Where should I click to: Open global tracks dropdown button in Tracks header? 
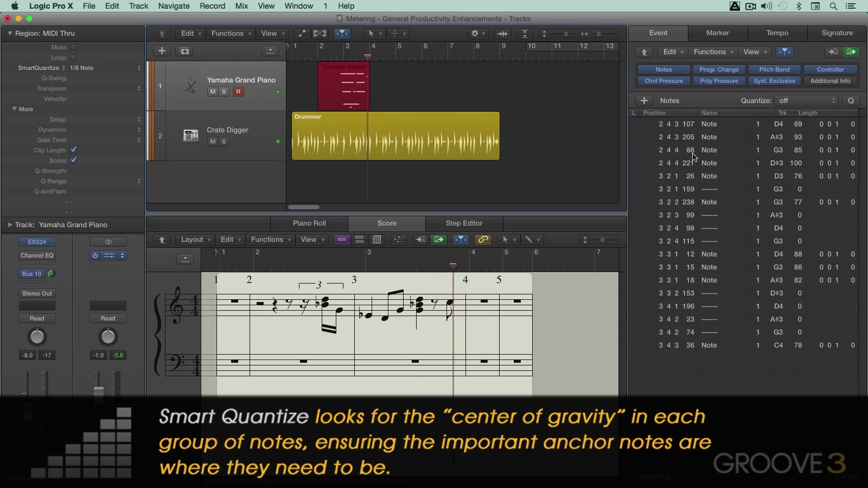pyautogui.click(x=270, y=51)
